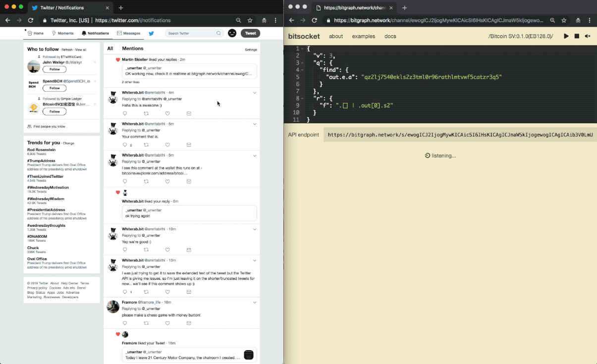This screenshot has height=364, width=597.
Task: Message icon under 'Your comment that is.' tweet
Action: [189, 145]
